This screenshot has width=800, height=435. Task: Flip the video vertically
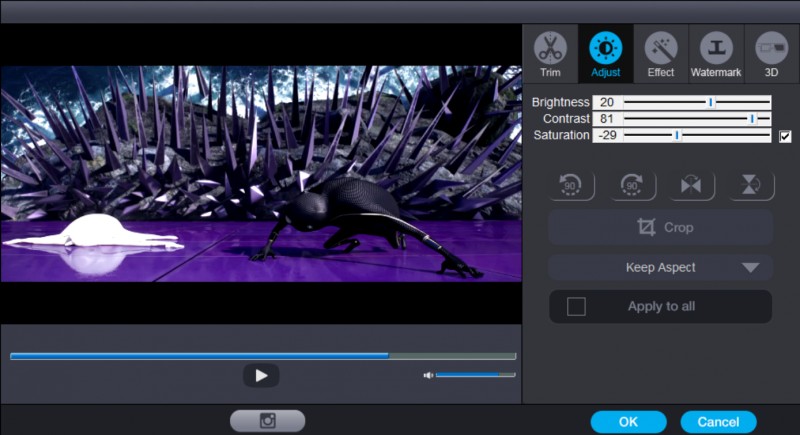pyautogui.click(x=751, y=186)
